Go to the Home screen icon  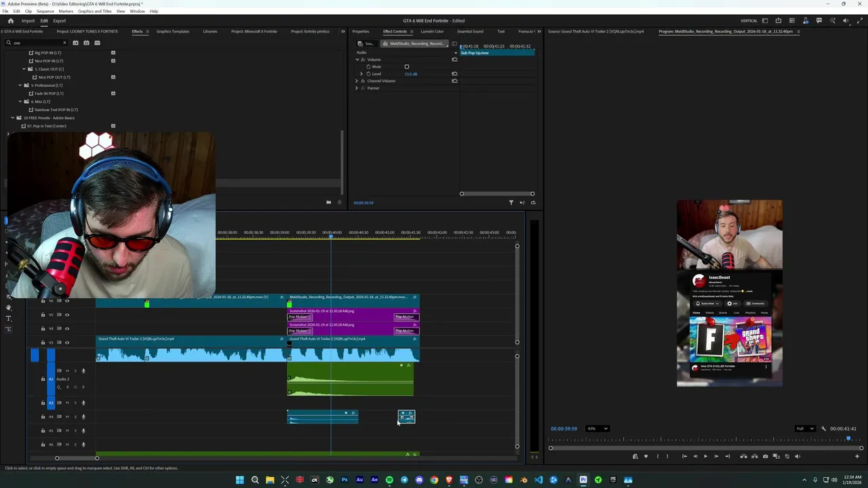coord(10,20)
